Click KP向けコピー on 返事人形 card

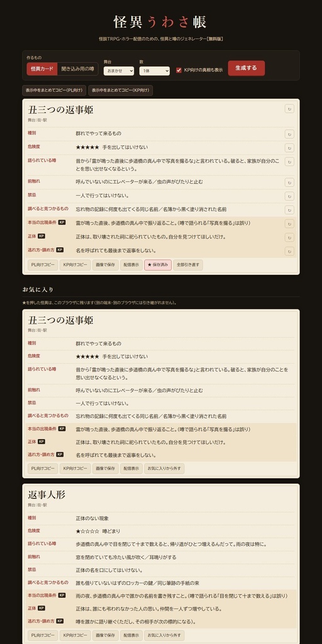tap(75, 635)
